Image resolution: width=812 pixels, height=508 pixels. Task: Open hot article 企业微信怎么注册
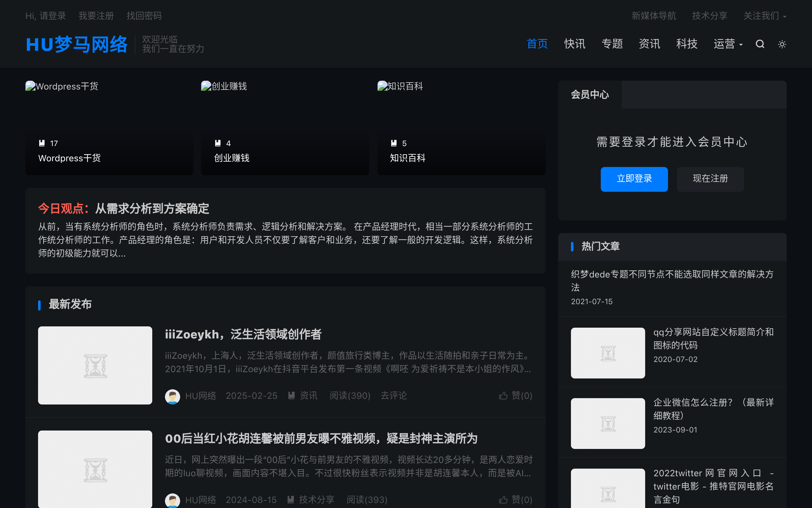tap(713, 409)
